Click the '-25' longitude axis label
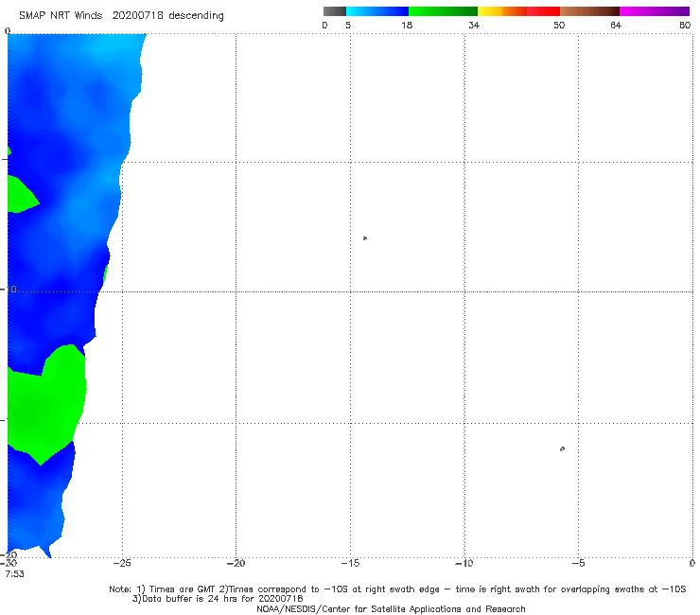 click(x=122, y=564)
